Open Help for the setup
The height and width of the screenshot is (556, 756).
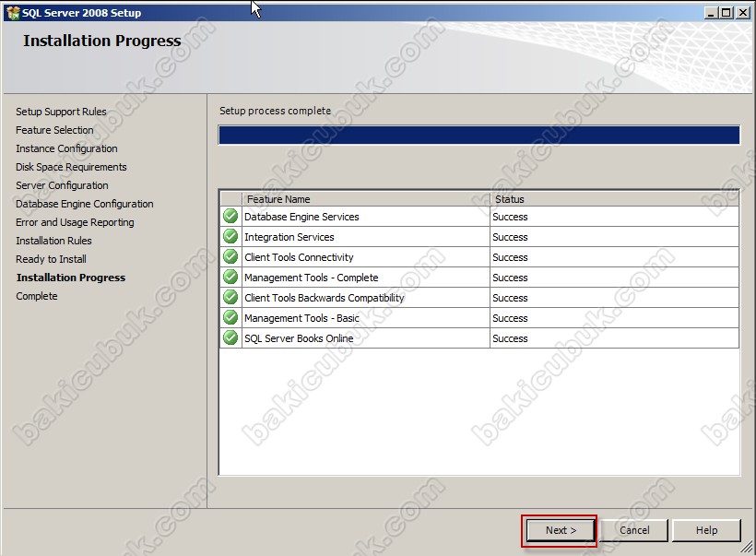(706, 530)
